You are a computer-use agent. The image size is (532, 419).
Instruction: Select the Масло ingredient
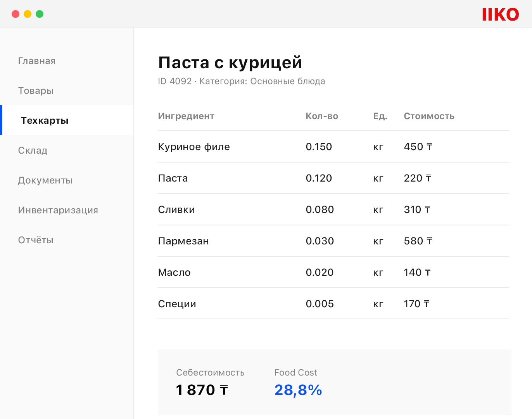pos(174,272)
